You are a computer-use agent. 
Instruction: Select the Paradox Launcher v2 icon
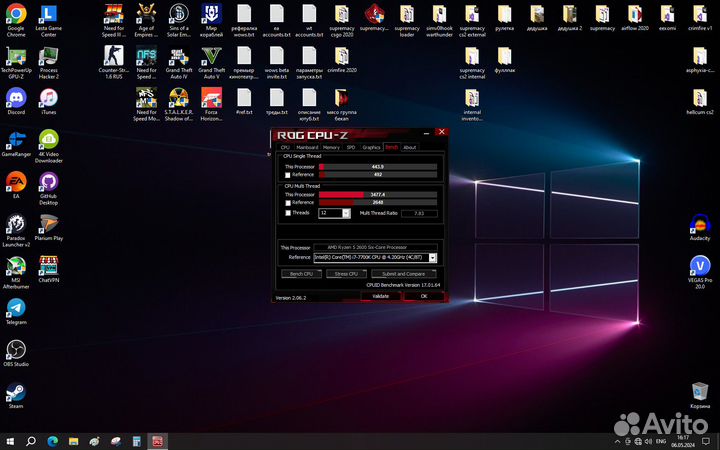(16, 231)
